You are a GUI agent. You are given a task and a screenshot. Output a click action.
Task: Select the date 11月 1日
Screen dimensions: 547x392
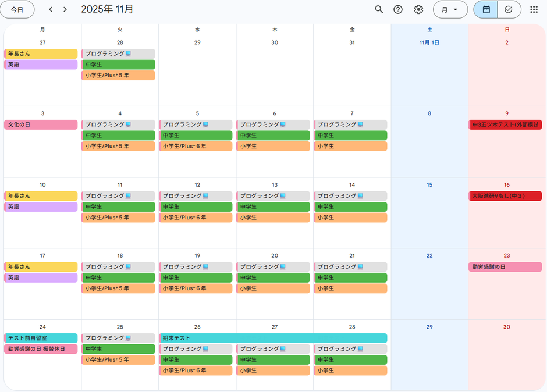click(x=429, y=42)
